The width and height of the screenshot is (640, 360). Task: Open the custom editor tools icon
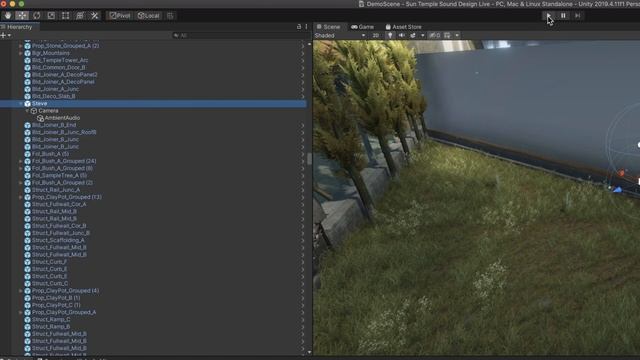tap(95, 16)
